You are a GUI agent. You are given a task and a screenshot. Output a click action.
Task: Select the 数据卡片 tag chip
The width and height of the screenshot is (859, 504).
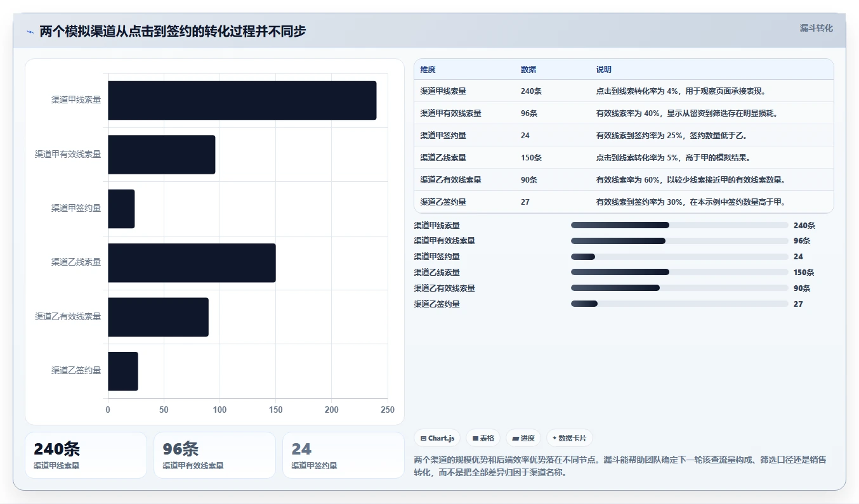pyautogui.click(x=570, y=438)
